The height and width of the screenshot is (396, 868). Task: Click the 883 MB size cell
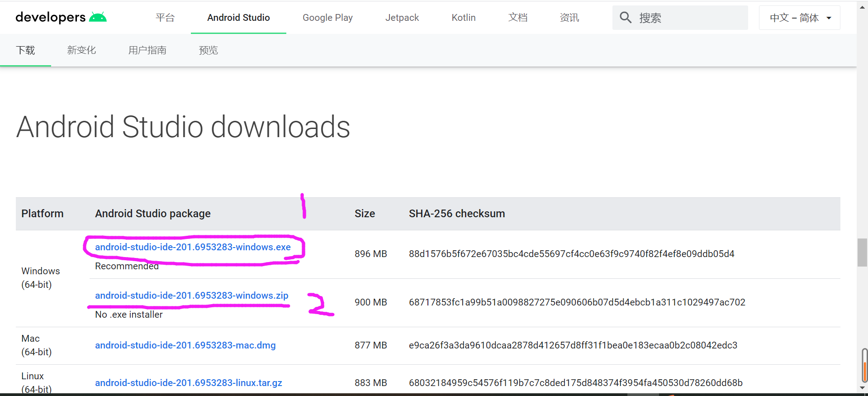371,383
